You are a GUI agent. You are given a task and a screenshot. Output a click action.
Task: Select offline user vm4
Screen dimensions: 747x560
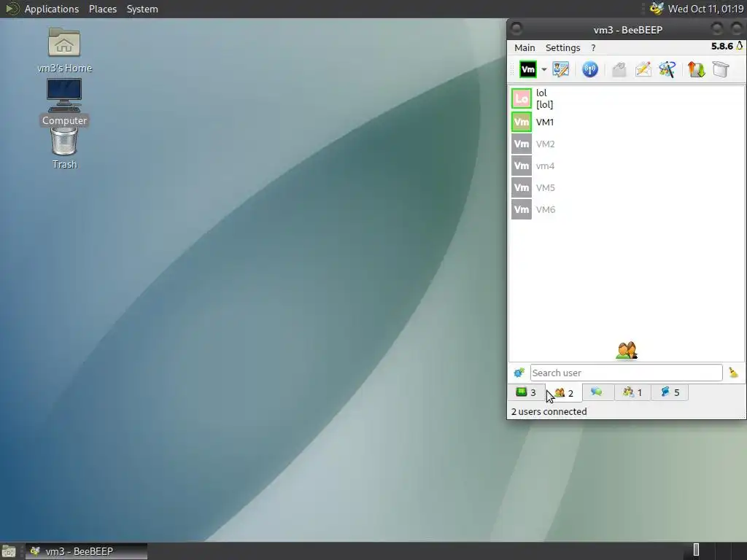pyautogui.click(x=627, y=166)
